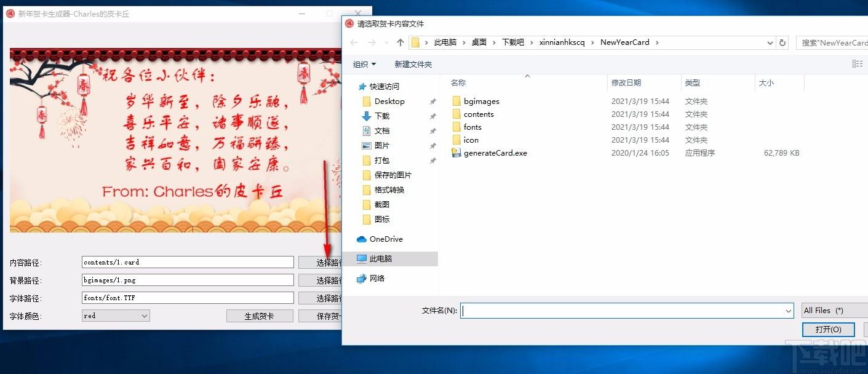Click the 内容路径 contents/1.card text field
Screen dimensions: 868x374
coord(188,262)
